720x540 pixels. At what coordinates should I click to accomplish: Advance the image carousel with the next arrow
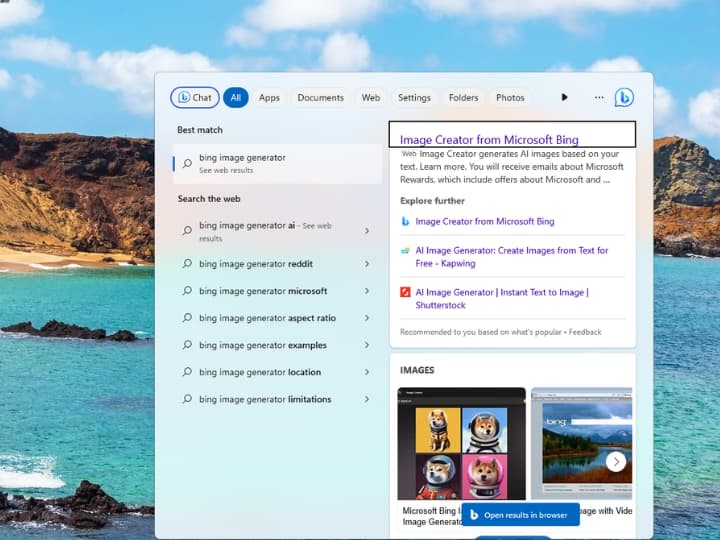[x=616, y=461]
